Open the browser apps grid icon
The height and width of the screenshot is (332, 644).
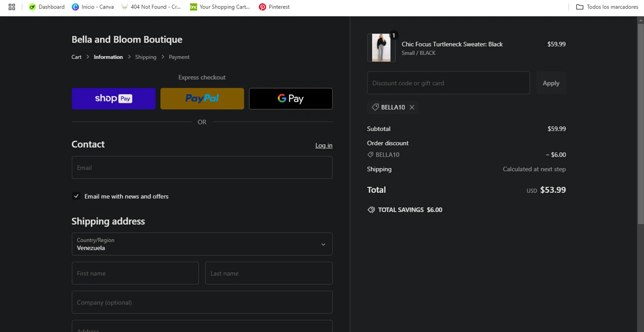(12, 7)
